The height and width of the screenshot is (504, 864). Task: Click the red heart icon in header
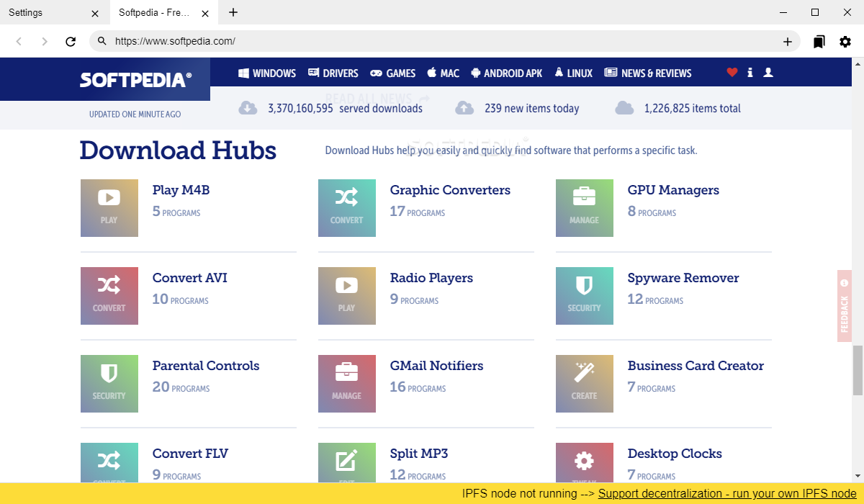[732, 73]
